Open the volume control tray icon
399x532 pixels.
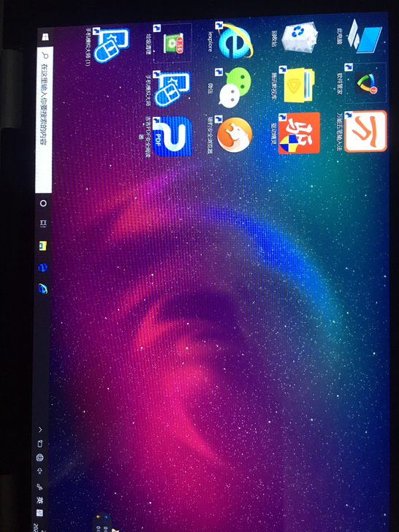click(39, 471)
